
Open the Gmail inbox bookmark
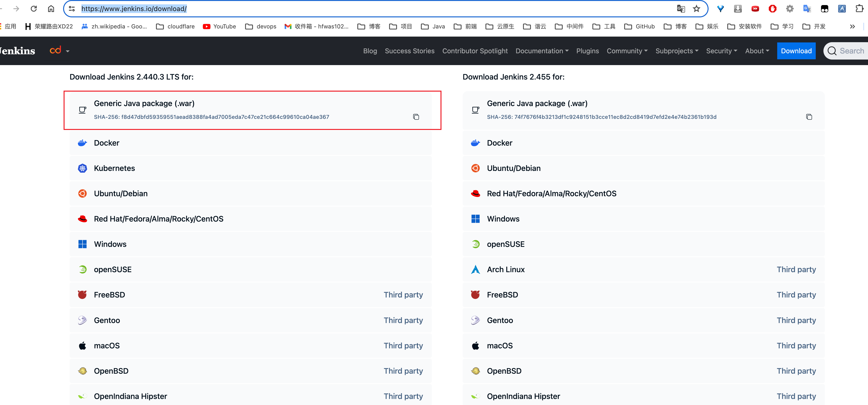(316, 26)
